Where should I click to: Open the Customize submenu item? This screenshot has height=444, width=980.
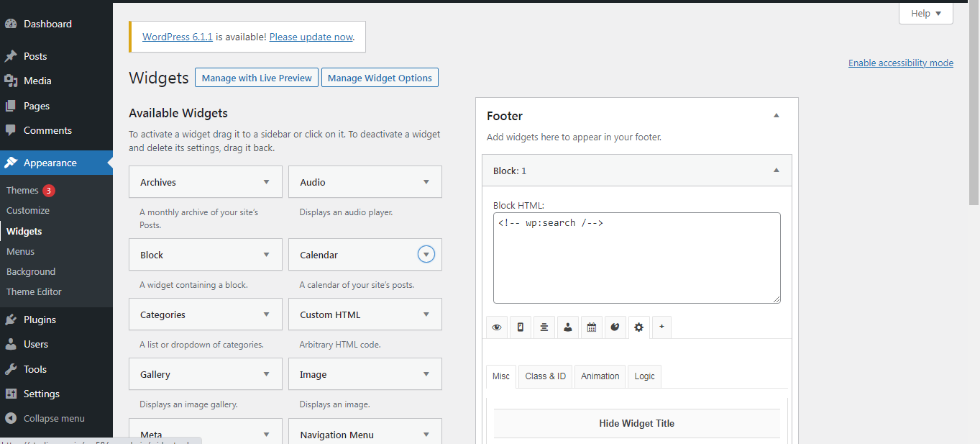[28, 211]
